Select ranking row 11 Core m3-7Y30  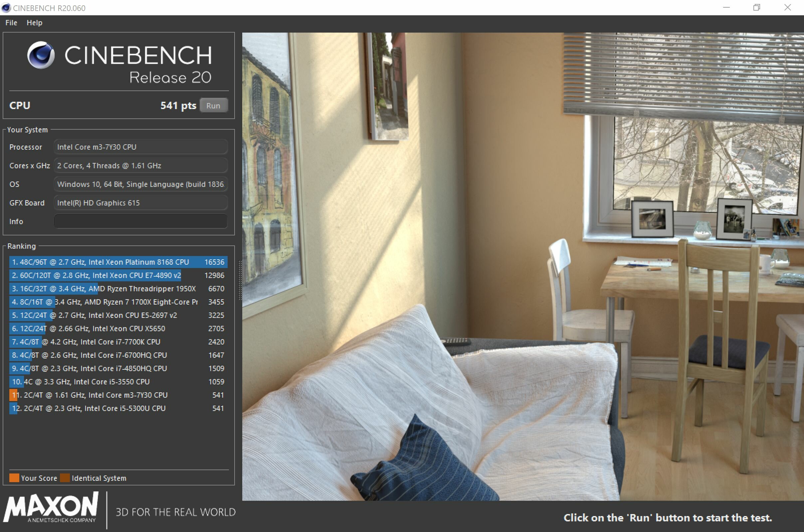click(x=118, y=395)
